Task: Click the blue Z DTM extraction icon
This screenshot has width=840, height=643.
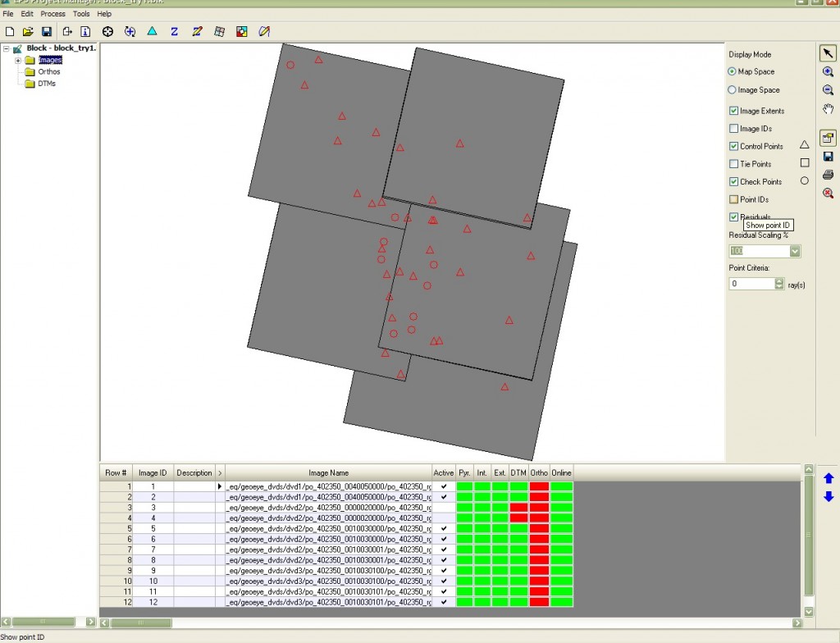Action: click(174, 32)
